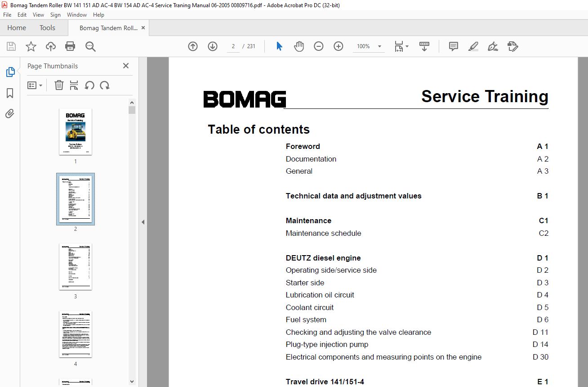Click the 100% zoom value field
Image resolution: width=588 pixels, height=387 pixels.
pos(363,46)
